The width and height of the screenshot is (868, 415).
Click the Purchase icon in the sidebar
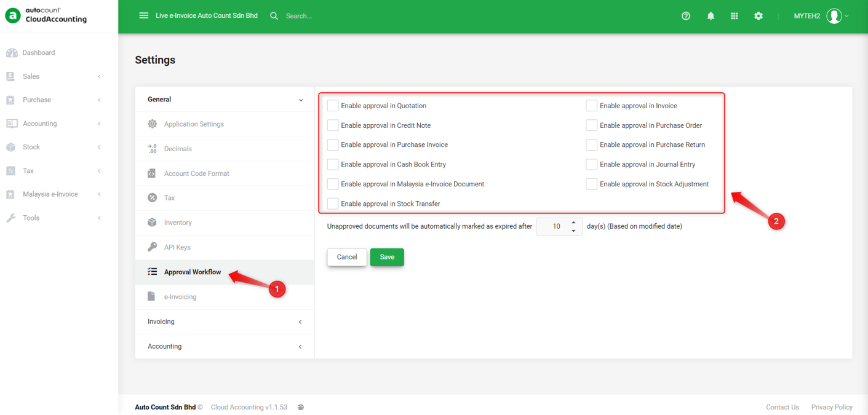(10, 100)
